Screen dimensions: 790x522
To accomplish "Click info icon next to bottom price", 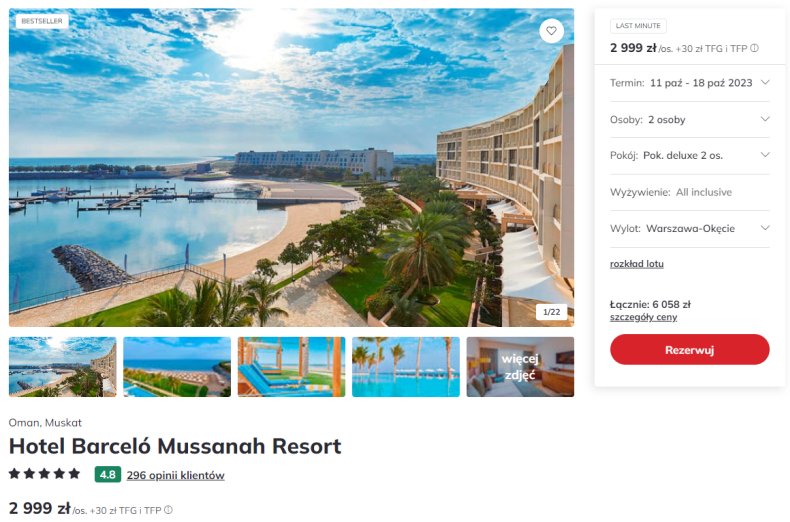I will 168,510.
